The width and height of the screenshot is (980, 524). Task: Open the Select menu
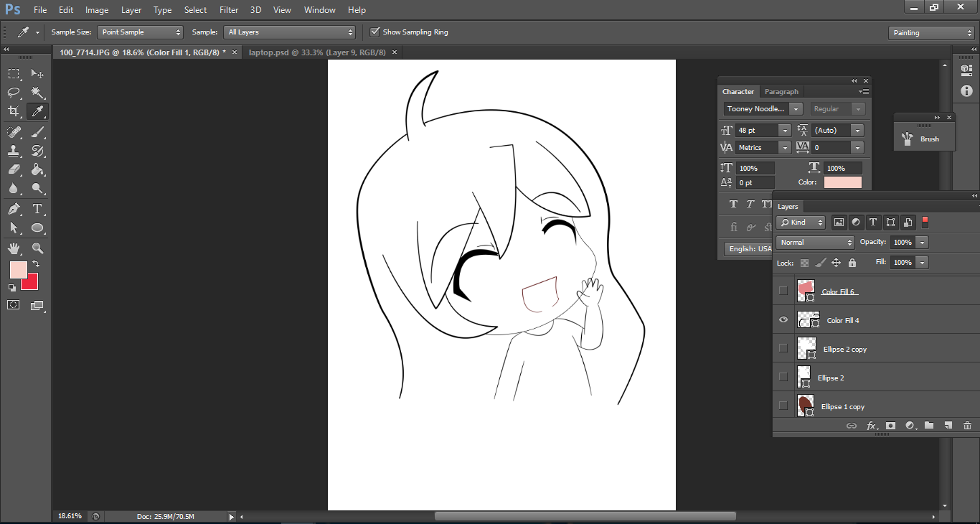click(195, 10)
